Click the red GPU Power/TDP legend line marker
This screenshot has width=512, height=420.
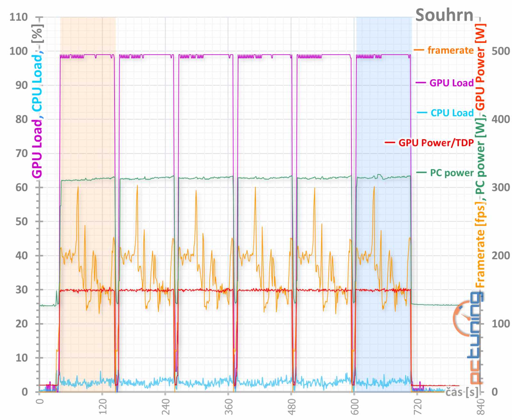pos(389,143)
